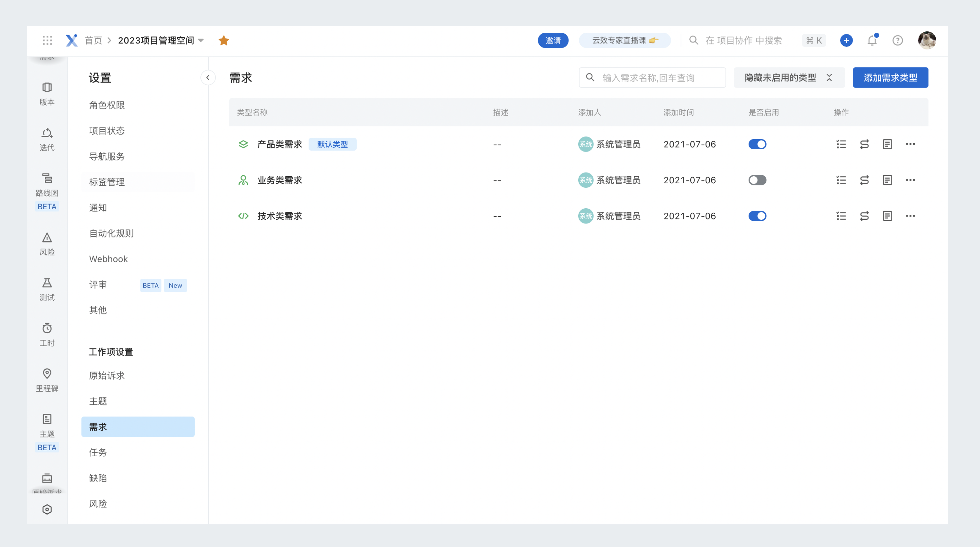Screen dimensions: 980x548
Task: Open more options for 技术类需求
Action: coord(910,216)
